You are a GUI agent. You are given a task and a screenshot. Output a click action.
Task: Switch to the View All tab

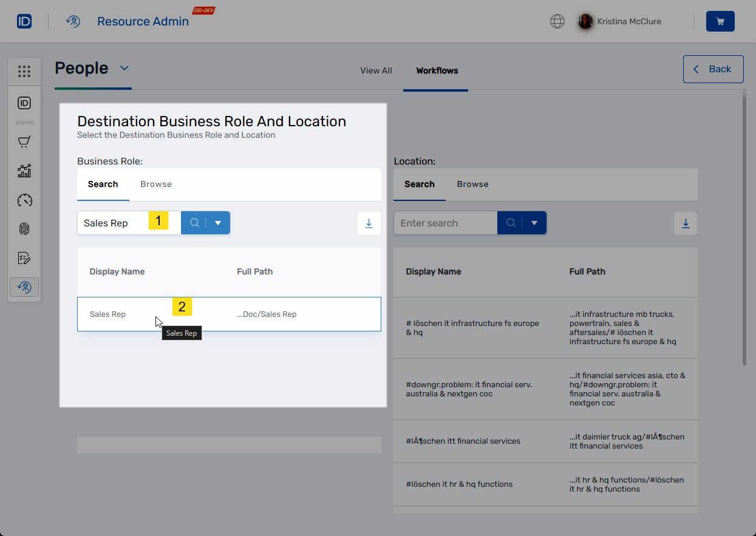(376, 70)
